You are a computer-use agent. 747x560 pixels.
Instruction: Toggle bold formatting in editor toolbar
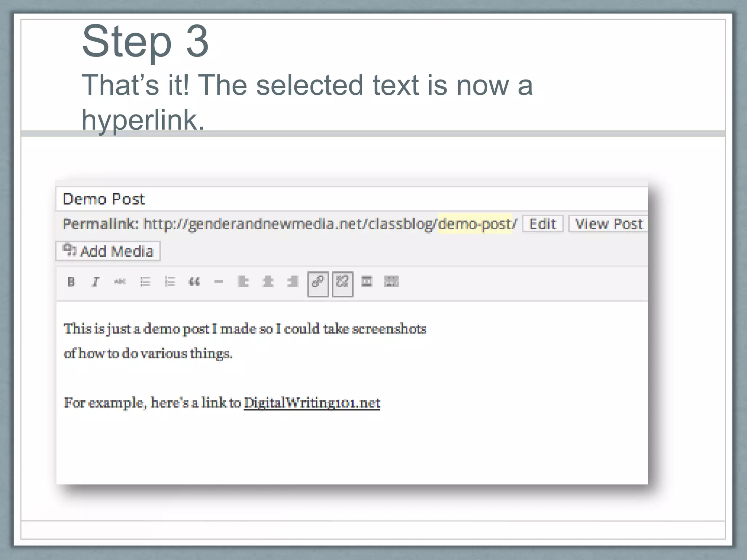coord(71,282)
